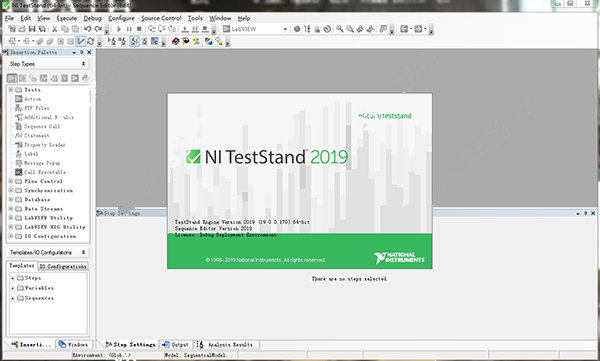
Task: Toggle the highlighted edit pencil toolbar button
Action: (x=80, y=41)
